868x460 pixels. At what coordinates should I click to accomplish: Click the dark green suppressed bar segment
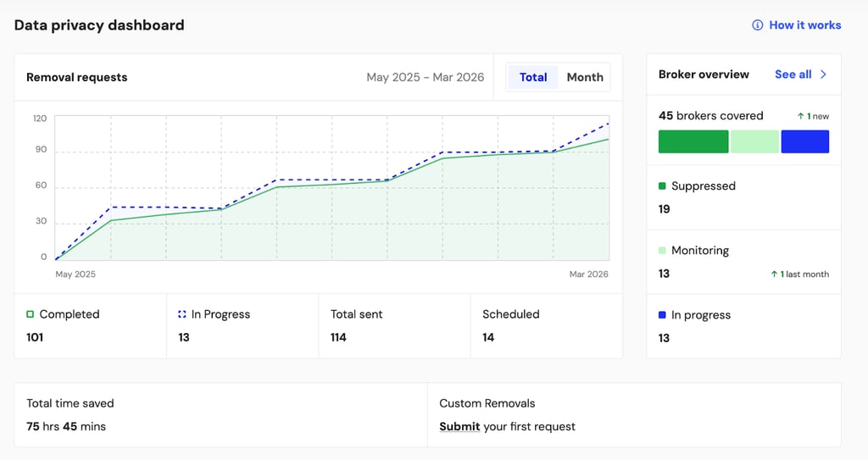coord(693,141)
